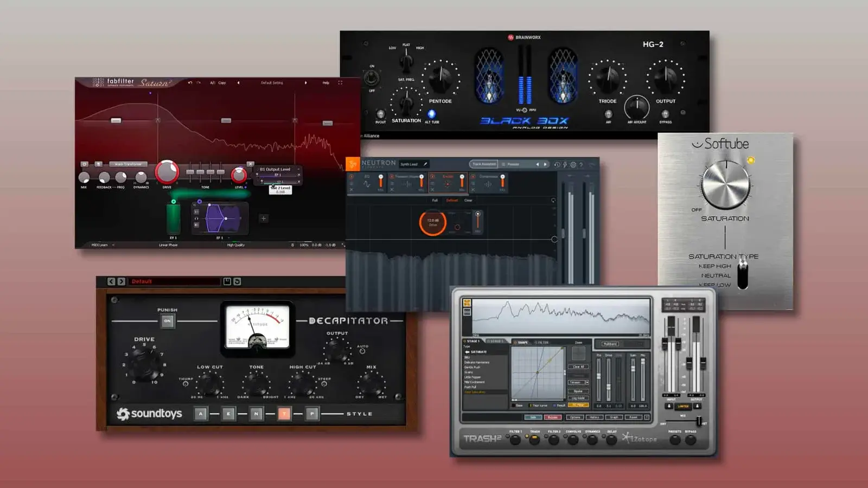Click the undo arrow in FabFilter Saturn

tap(190, 83)
